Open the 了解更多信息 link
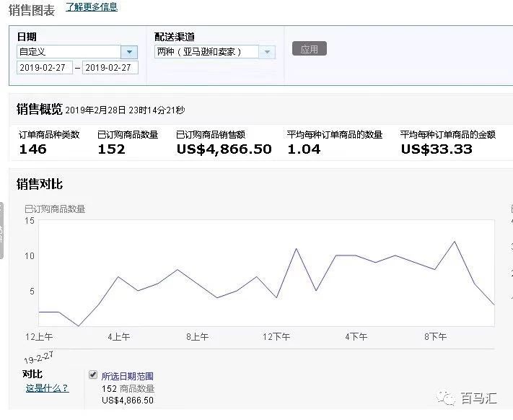This screenshot has width=513, height=420. (x=92, y=7)
